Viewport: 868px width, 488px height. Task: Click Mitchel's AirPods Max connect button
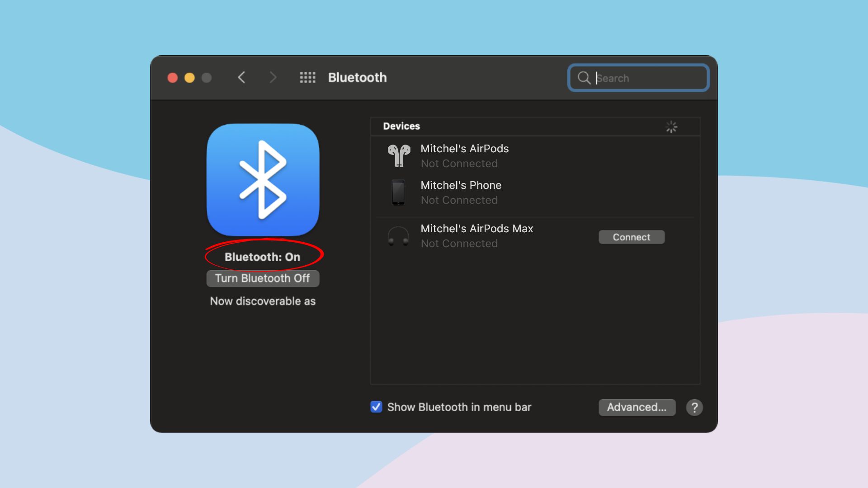pyautogui.click(x=631, y=237)
